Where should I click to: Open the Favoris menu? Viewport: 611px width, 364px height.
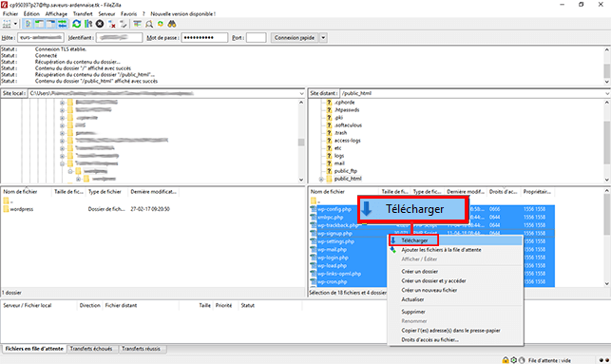click(x=128, y=13)
